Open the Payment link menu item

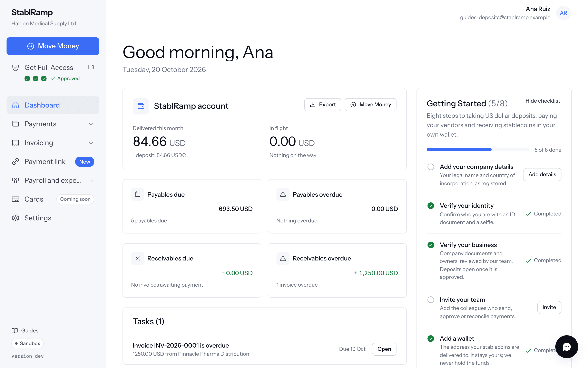tap(53, 162)
